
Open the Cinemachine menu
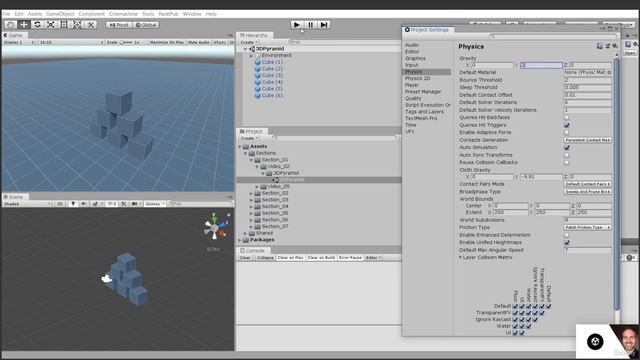tap(123, 14)
